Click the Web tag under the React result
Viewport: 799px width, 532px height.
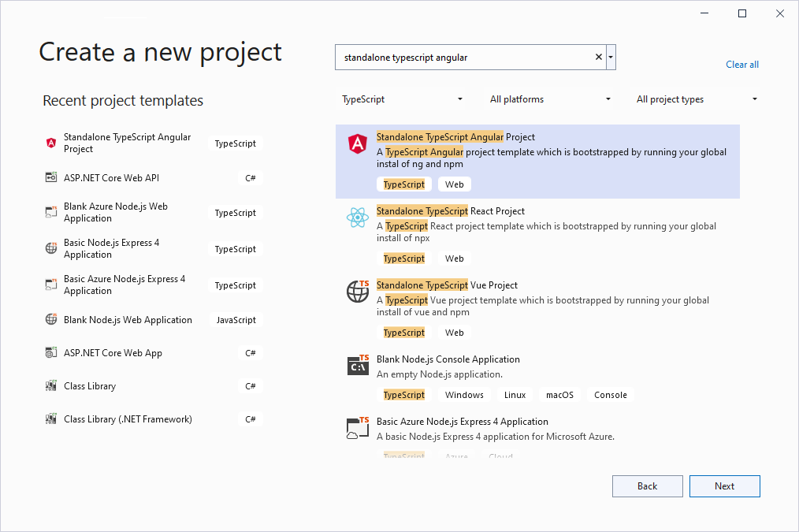point(454,259)
